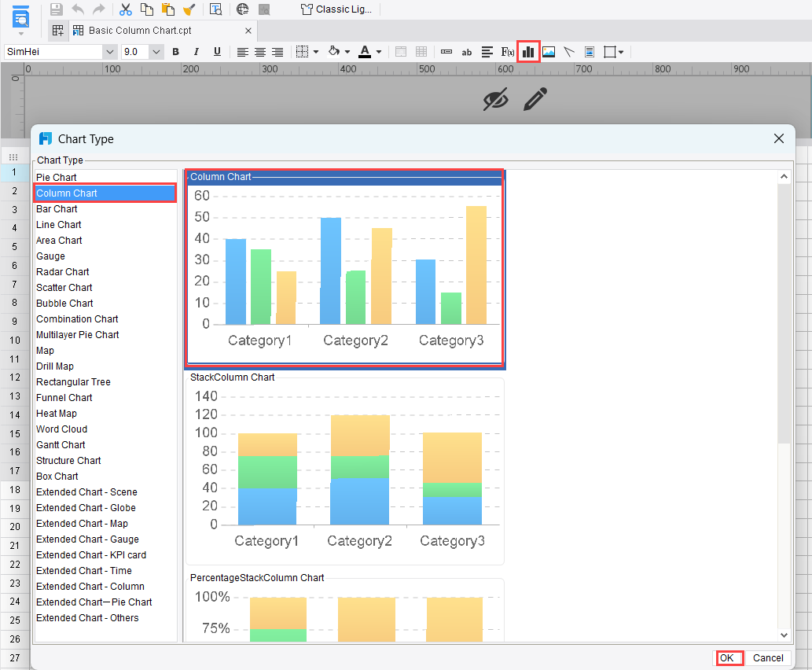Open the font color dropdown arrow
The image size is (812, 670).
click(379, 51)
